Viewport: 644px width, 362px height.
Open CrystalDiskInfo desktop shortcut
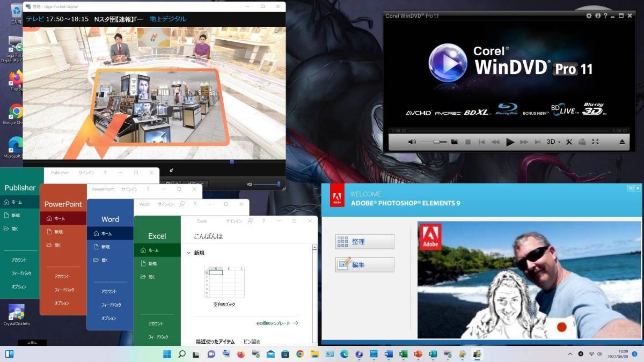pyautogui.click(x=16, y=315)
